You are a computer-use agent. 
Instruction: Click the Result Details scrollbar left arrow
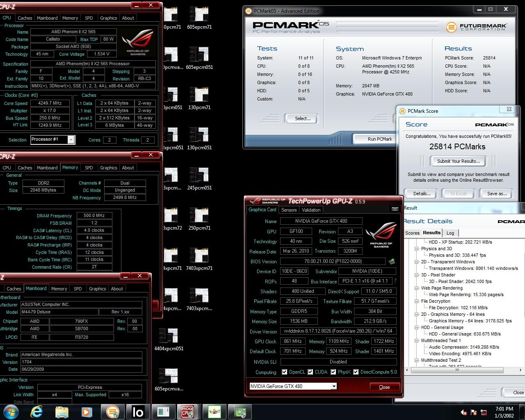(x=407, y=370)
